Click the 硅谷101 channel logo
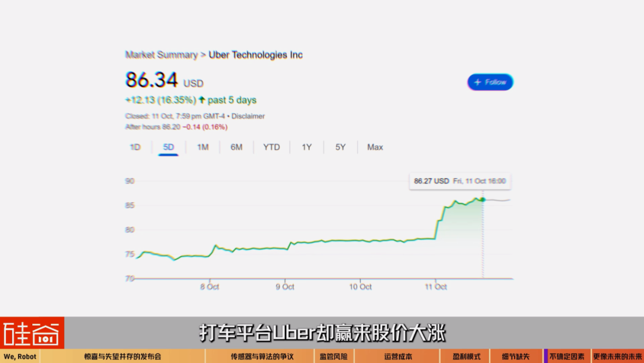This screenshot has width=644, height=363. click(32, 333)
